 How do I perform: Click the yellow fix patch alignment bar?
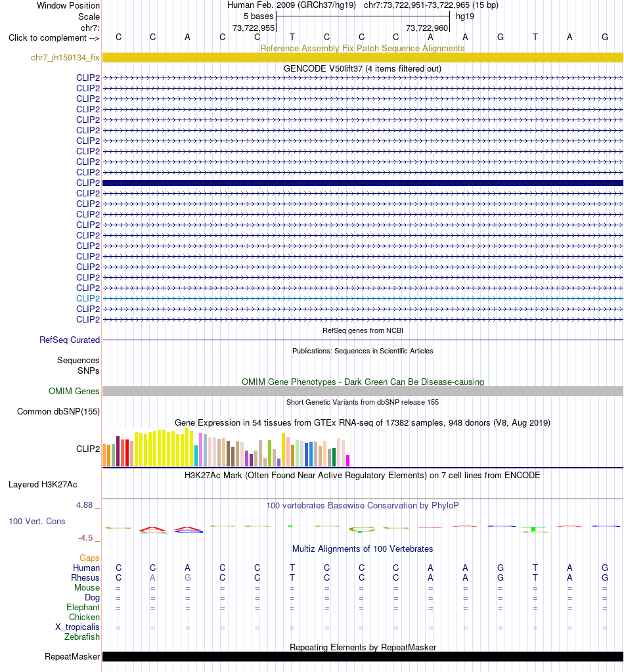363,57
